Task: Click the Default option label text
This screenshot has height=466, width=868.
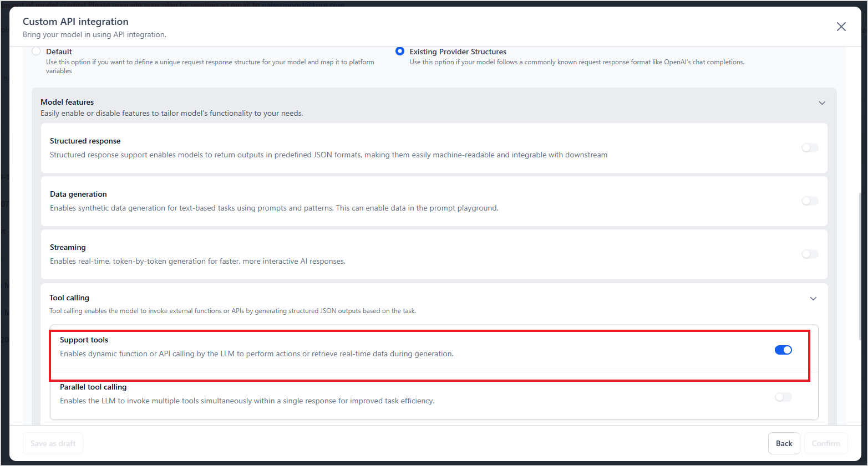Action: coord(59,52)
